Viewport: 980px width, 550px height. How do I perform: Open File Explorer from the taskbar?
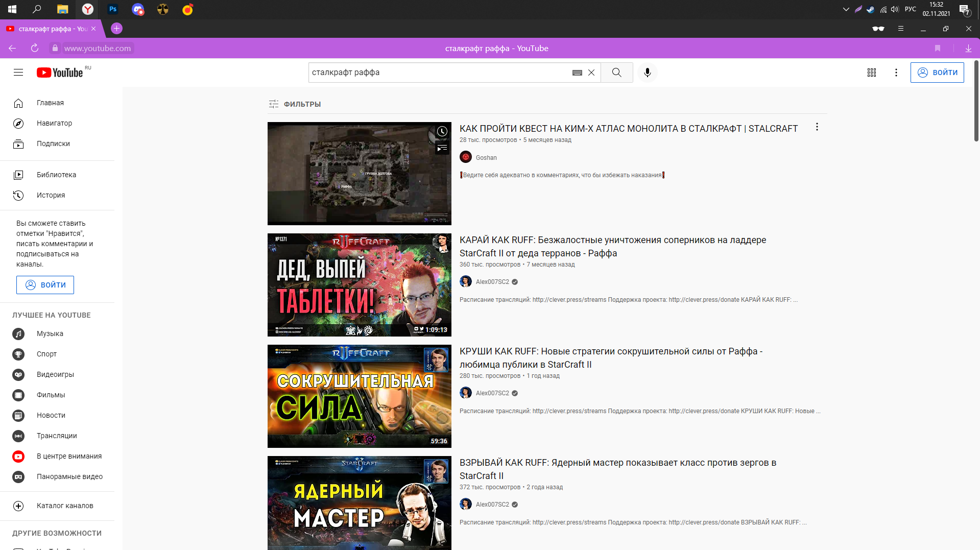tap(63, 9)
